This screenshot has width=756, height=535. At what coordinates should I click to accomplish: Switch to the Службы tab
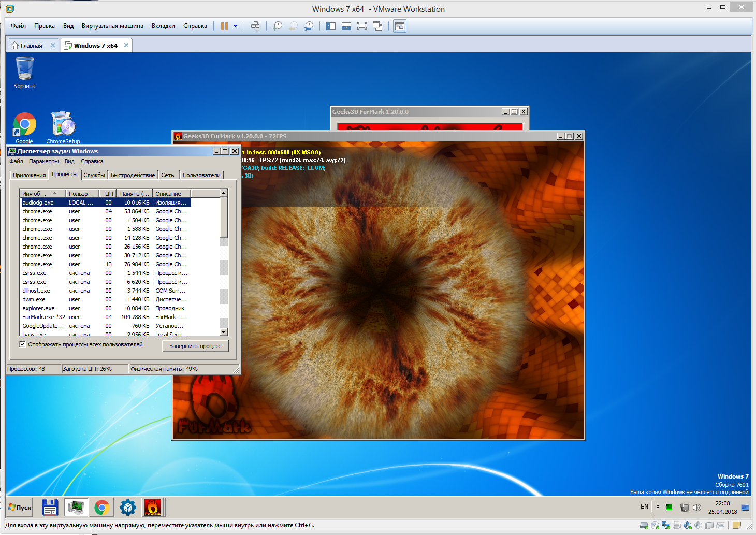(94, 175)
